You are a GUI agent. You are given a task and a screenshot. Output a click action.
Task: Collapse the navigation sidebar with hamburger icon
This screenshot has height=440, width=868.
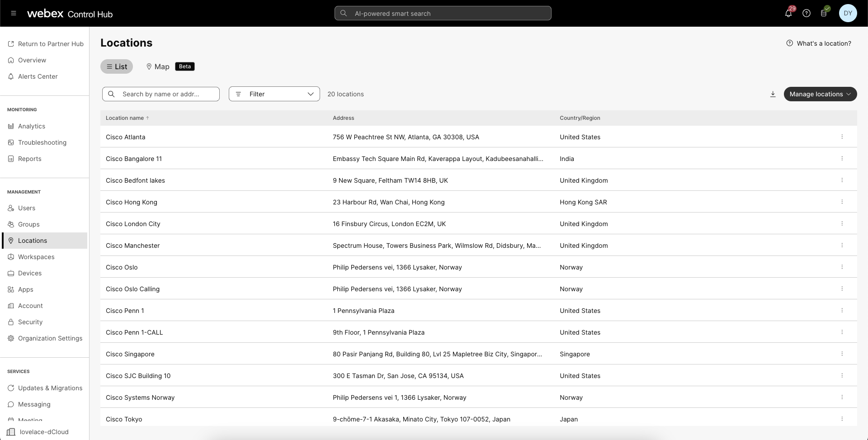pos(13,13)
